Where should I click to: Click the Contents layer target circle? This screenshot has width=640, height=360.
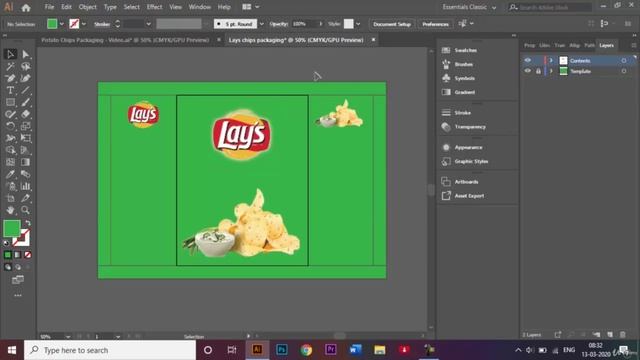[x=624, y=60]
